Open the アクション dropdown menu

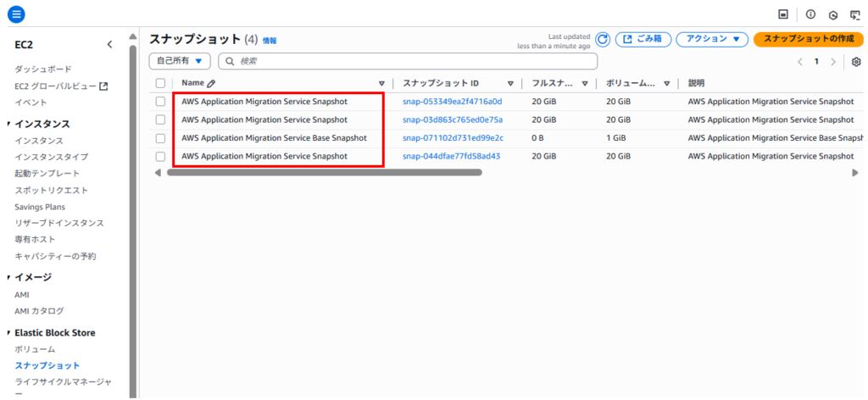coord(712,39)
